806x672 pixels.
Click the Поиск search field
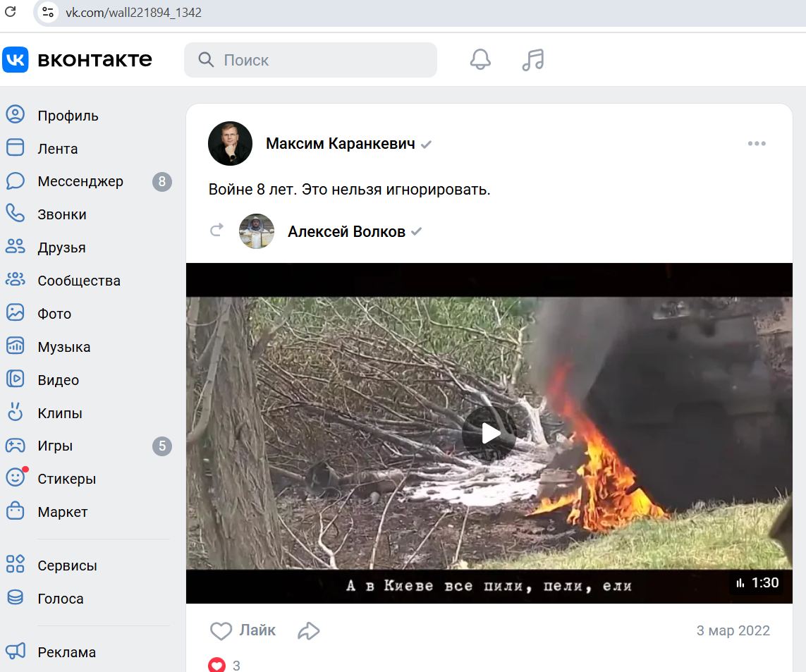click(317, 61)
